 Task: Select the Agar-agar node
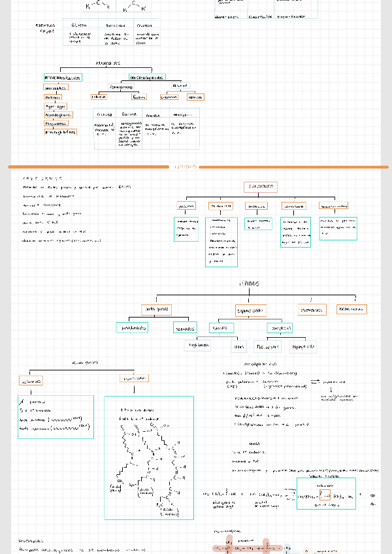point(56,106)
